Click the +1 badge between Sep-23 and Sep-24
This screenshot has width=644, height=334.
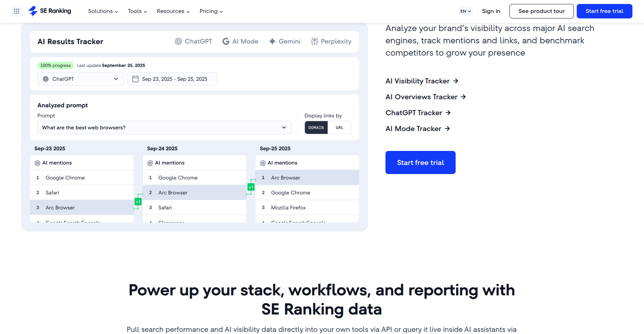[x=138, y=202]
